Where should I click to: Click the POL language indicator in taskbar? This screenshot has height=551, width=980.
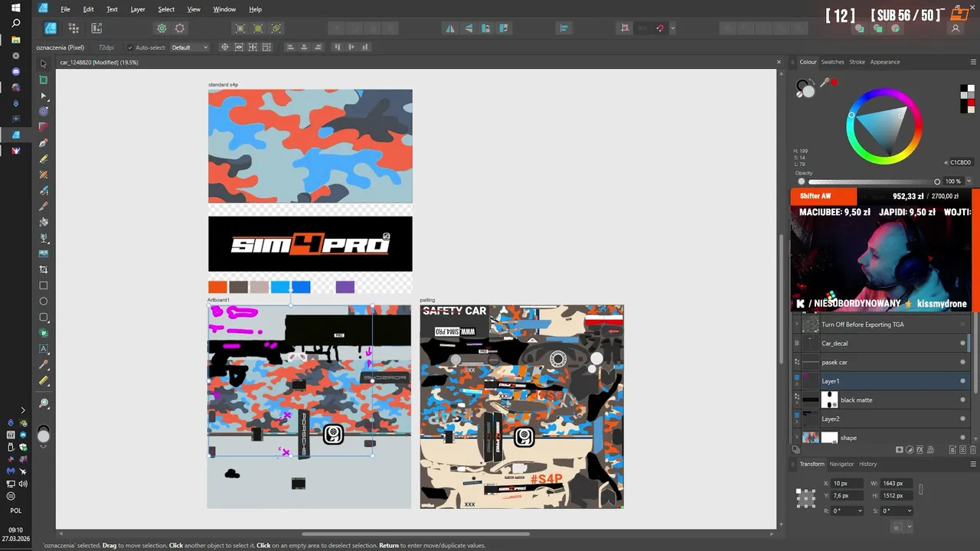(15, 510)
